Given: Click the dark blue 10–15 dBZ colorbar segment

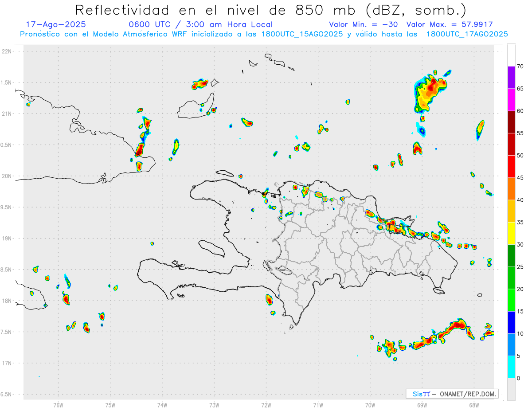Looking at the screenshot, I should pos(511,322).
